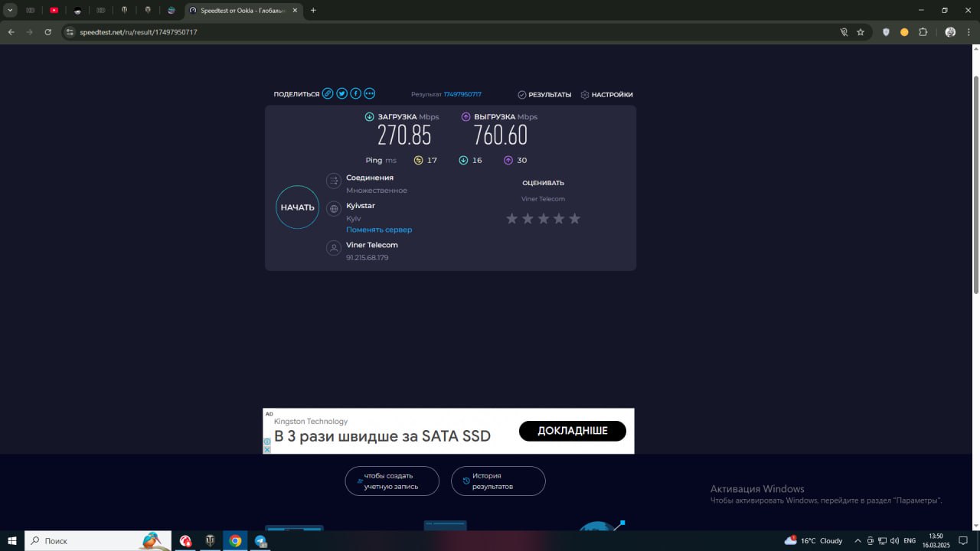Click Поменять сервер link

tap(379, 230)
